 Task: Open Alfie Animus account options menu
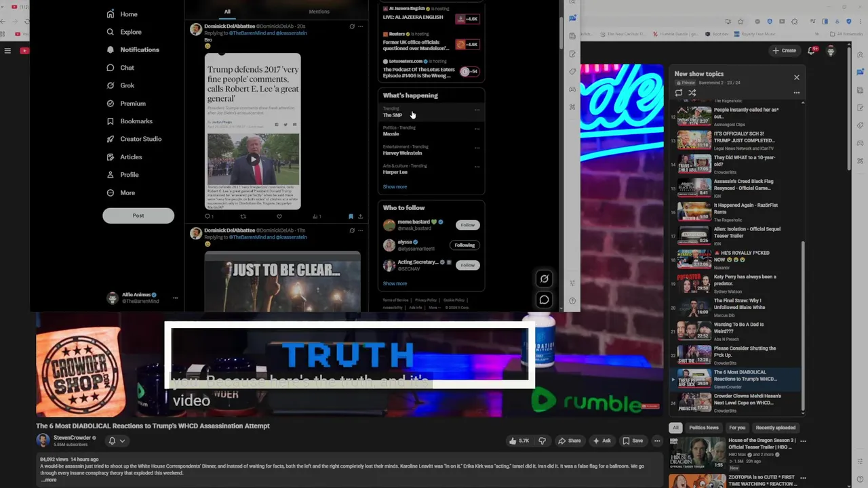point(175,298)
